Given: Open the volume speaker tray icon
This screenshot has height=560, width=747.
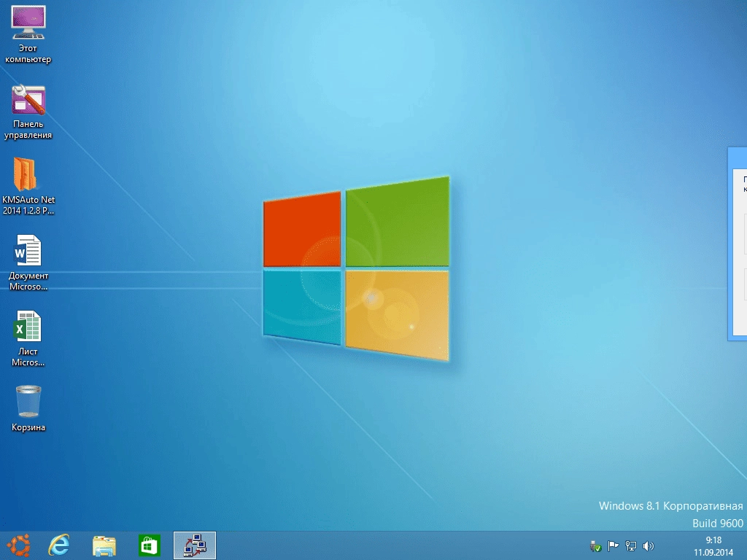Looking at the screenshot, I should [x=649, y=545].
